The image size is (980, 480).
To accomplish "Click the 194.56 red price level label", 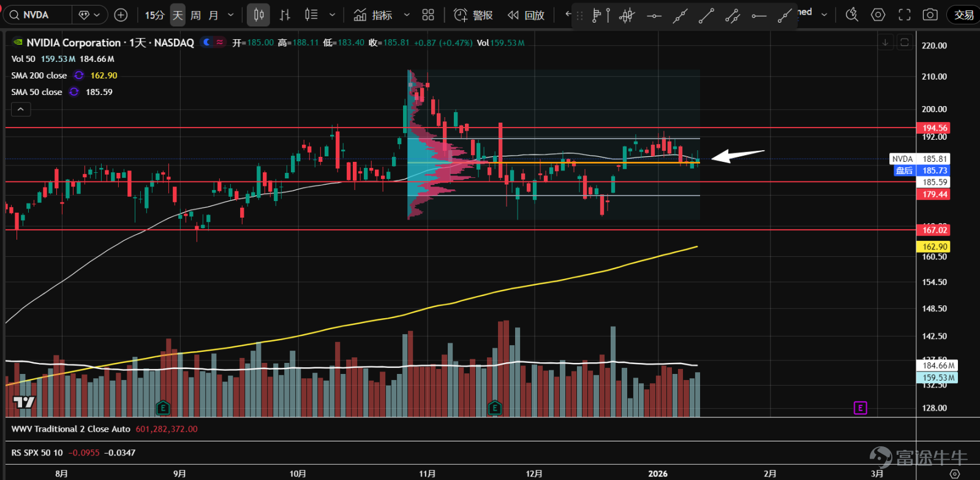I will (x=933, y=128).
